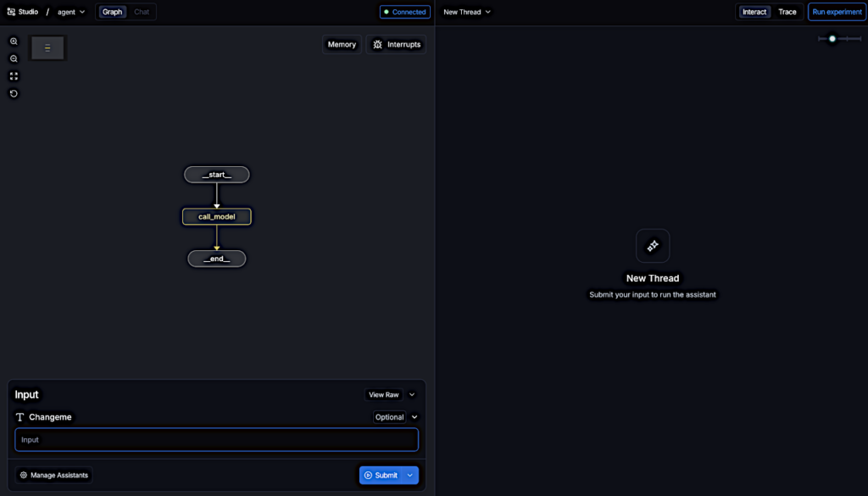Toggle to the Trace view
The height and width of the screenshot is (496, 868).
[x=787, y=12]
